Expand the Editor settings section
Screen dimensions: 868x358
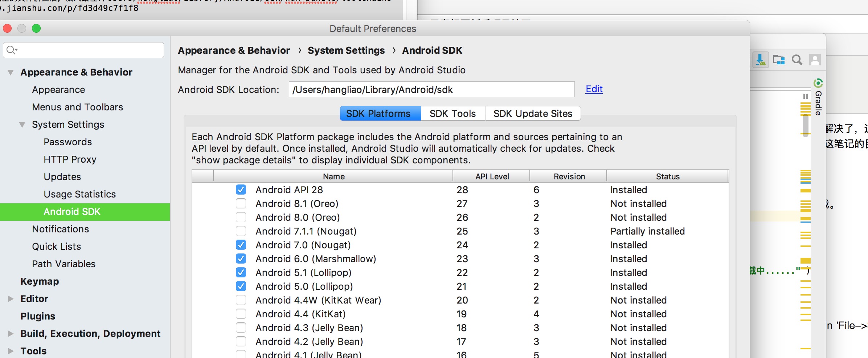[x=11, y=299]
